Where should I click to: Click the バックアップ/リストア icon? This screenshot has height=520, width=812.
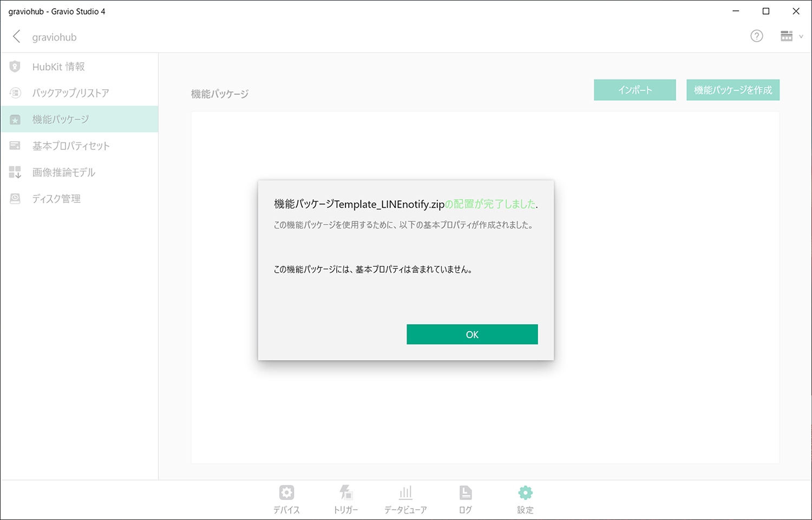(15, 93)
